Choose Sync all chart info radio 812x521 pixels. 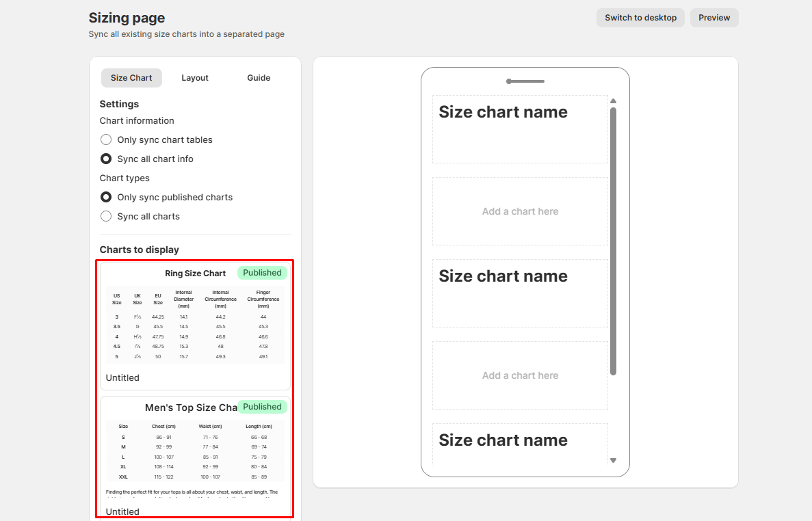(106, 159)
